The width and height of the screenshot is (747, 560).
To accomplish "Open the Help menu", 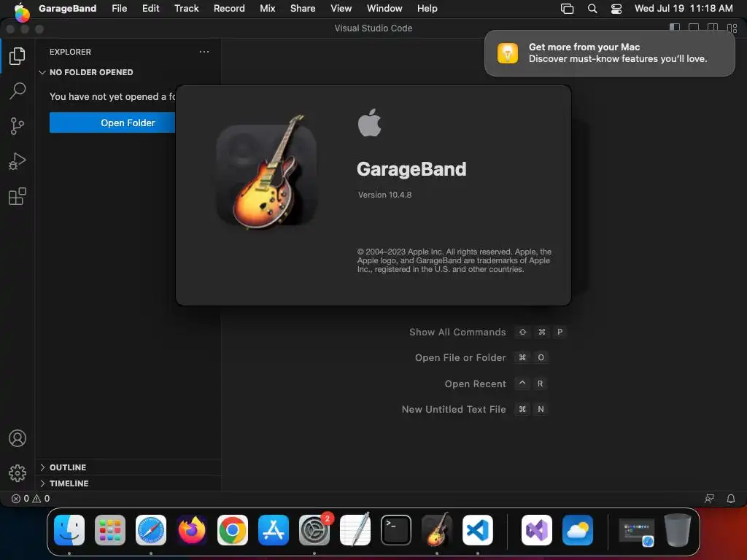I will (x=427, y=8).
